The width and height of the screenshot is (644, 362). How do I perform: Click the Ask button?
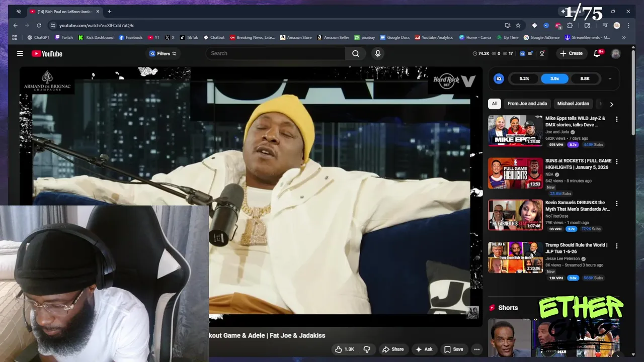424,349
